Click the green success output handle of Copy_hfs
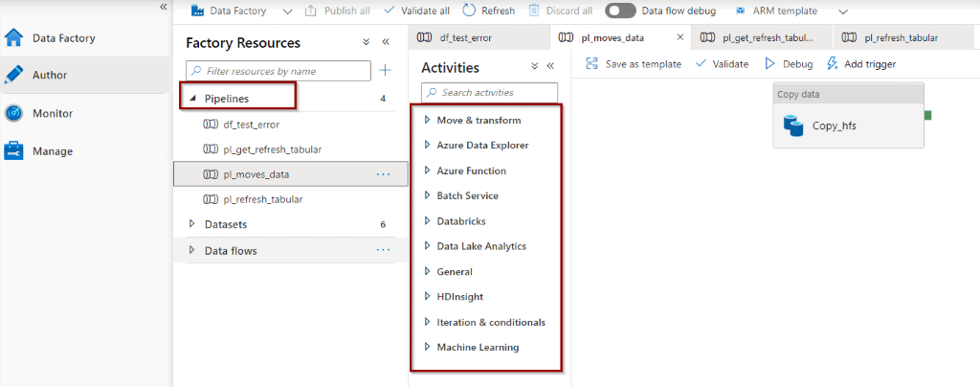 pos(928,115)
